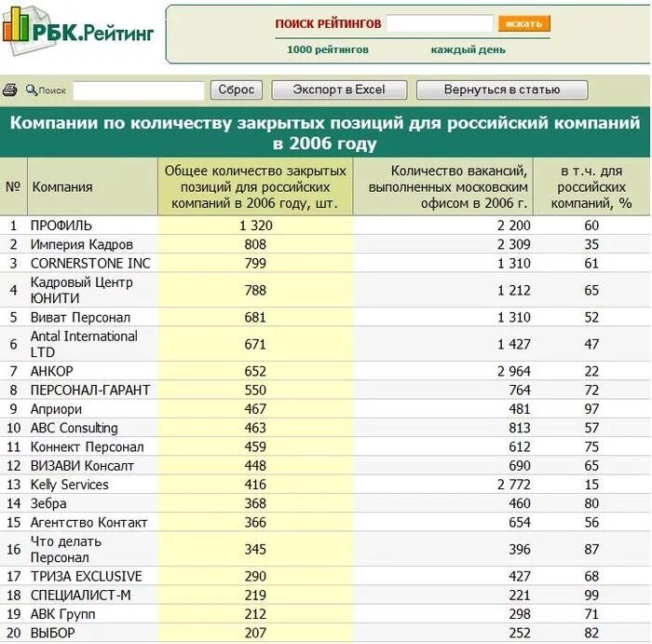Viewport: 652px width, 644px height.
Task: Click the value 550 for ПЕРСОНАЛ-ГАРАНТ
Action: 255,391
